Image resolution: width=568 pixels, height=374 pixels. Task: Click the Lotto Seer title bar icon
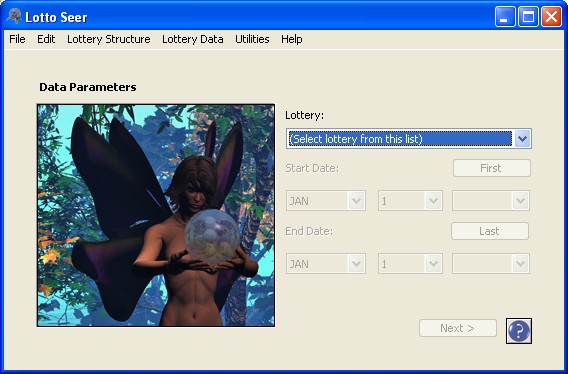click(x=14, y=16)
